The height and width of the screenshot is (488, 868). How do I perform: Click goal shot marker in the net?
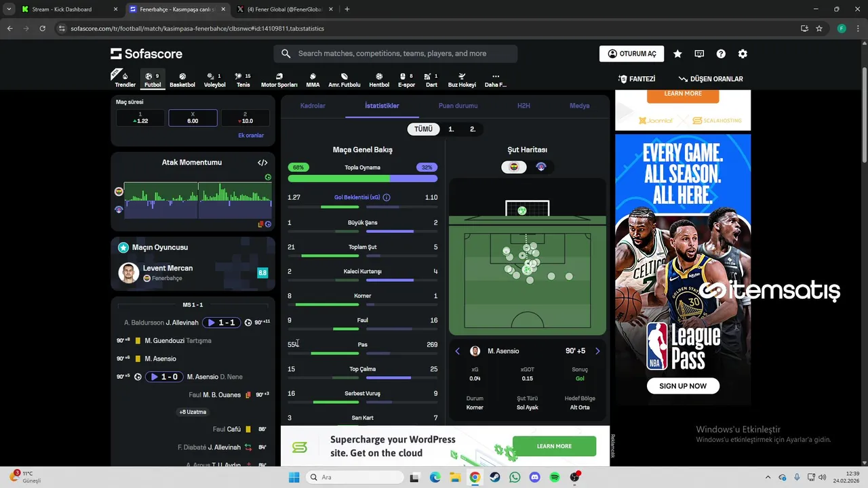(x=522, y=211)
